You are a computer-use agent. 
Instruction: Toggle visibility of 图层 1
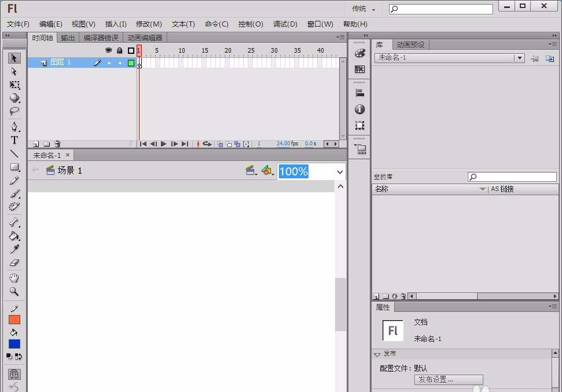coord(108,63)
